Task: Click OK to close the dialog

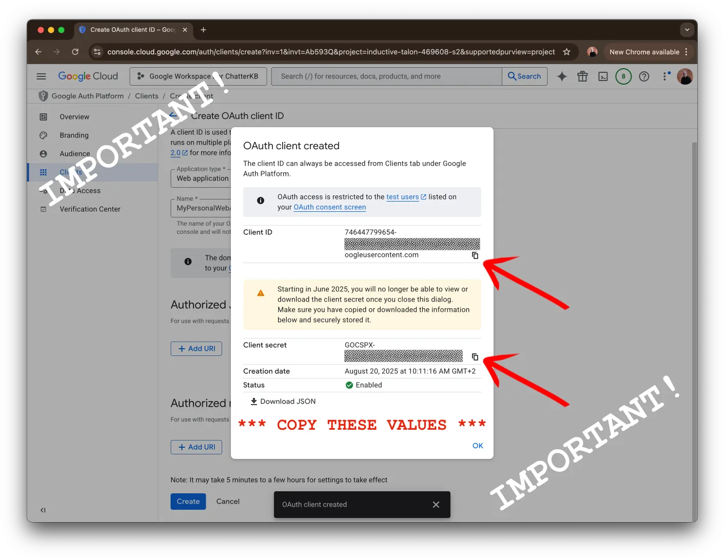Action: [x=478, y=446]
